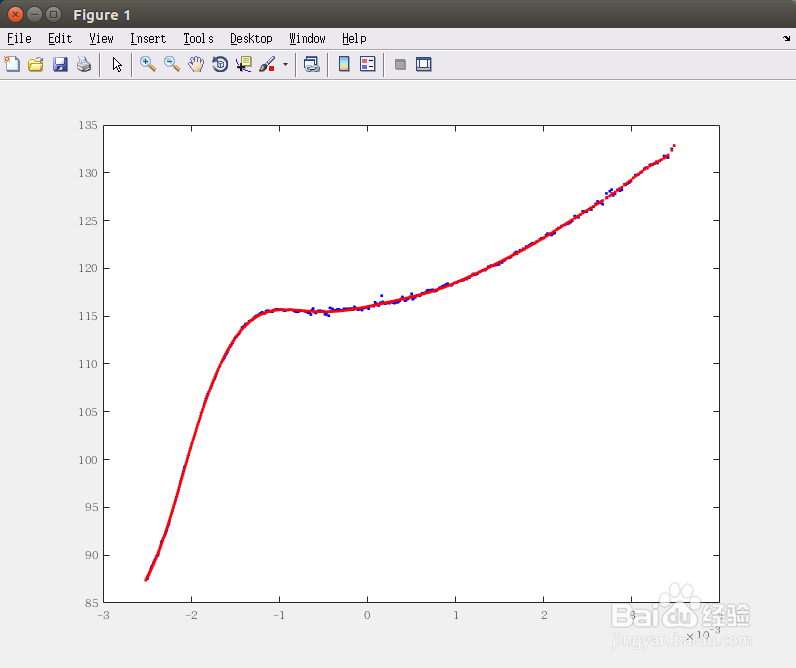This screenshot has height=668, width=796.
Task: Activate the Zoom Out tool
Action: click(172, 64)
